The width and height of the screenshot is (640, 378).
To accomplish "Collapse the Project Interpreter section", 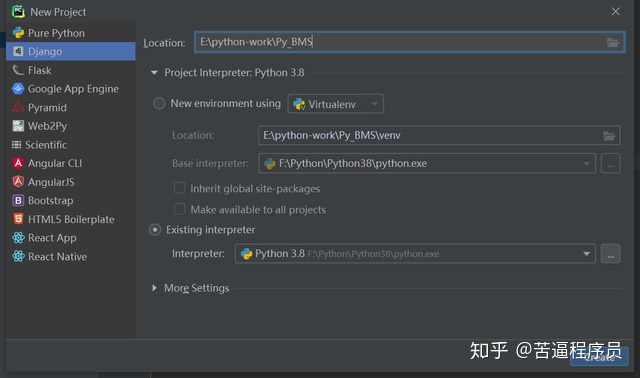I will [x=154, y=73].
